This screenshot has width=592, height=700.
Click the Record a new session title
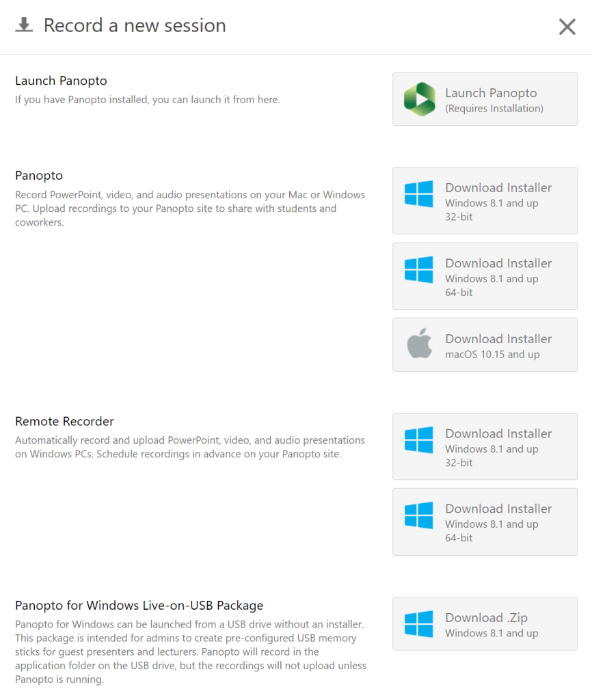click(135, 25)
